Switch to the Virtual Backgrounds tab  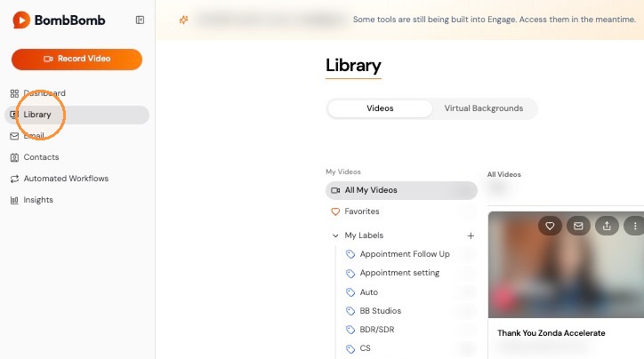click(483, 108)
